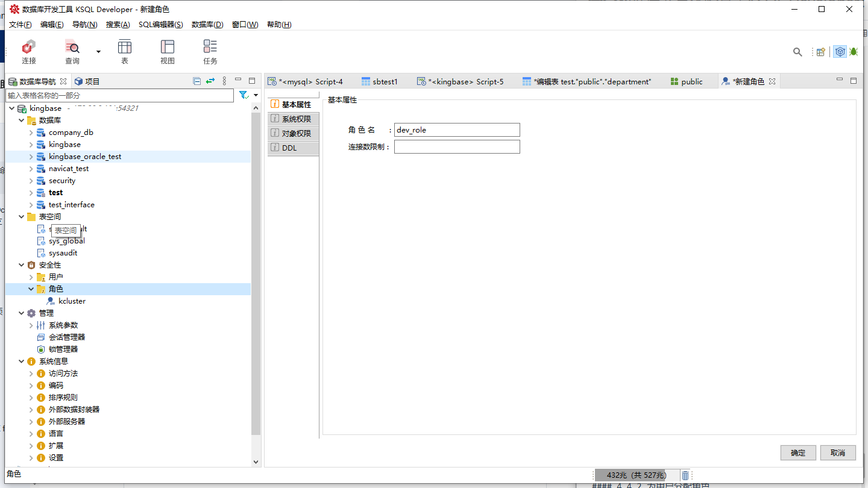868x488 pixels.
Task: Click the collapse all icon in navigator
Action: point(197,81)
